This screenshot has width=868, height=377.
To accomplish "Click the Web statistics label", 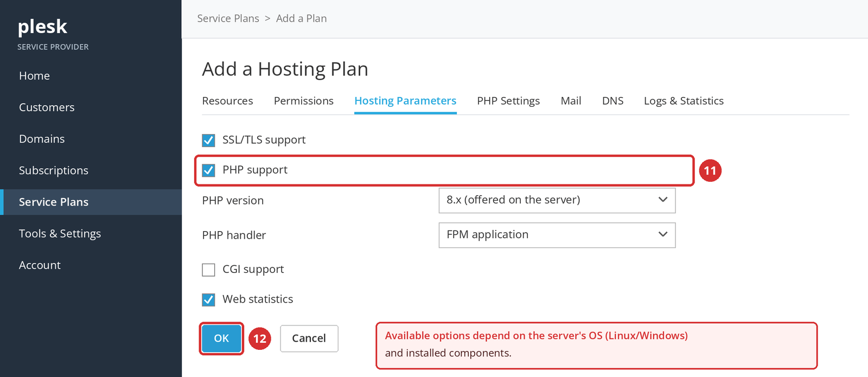I will point(258,299).
